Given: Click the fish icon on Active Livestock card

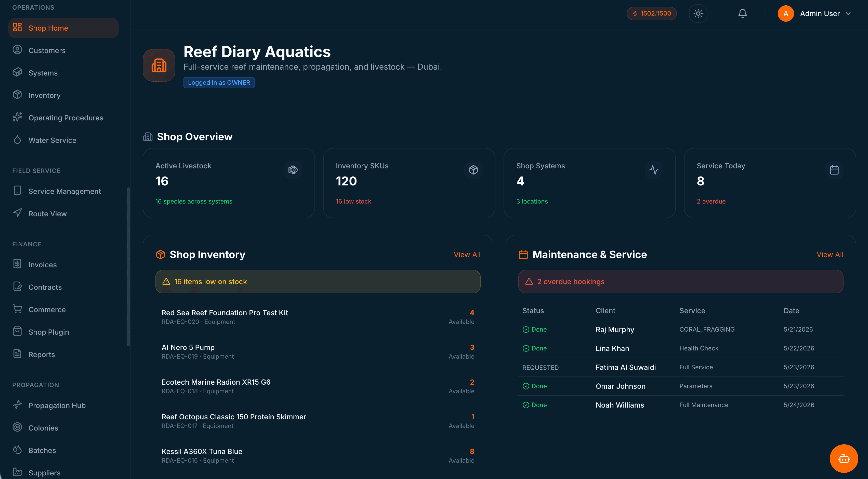Looking at the screenshot, I should coord(293,170).
